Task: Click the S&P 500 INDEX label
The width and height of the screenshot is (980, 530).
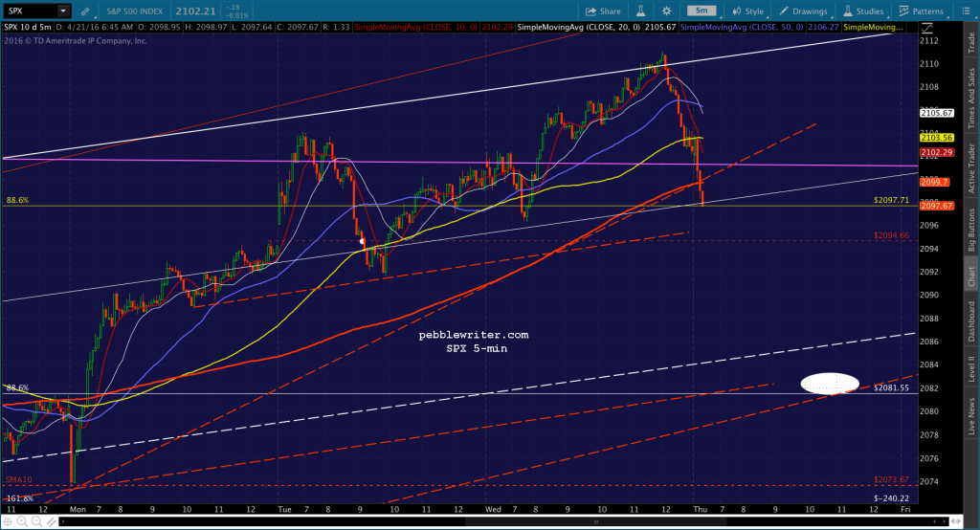Action: 134,11
